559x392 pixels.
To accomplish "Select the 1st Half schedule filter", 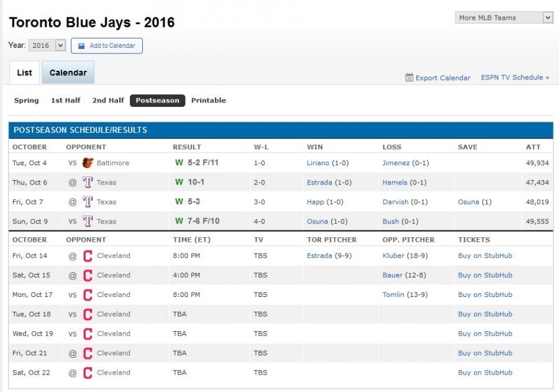I will pos(66,100).
